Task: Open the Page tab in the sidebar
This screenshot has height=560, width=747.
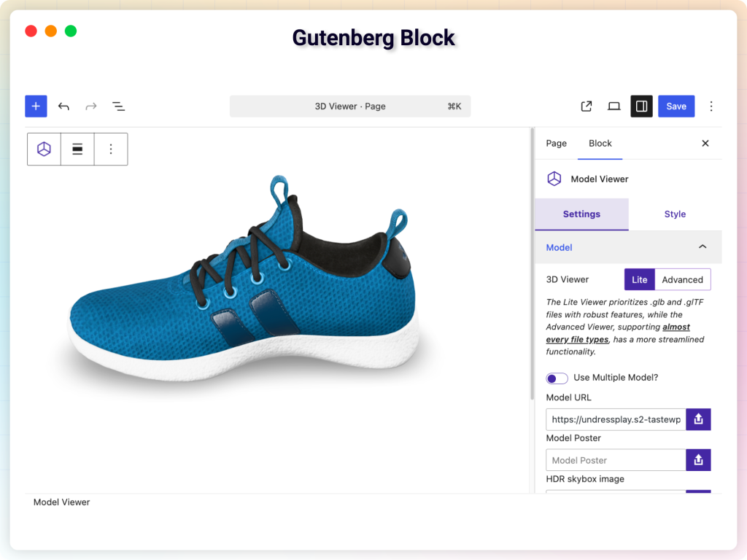Action: click(556, 144)
